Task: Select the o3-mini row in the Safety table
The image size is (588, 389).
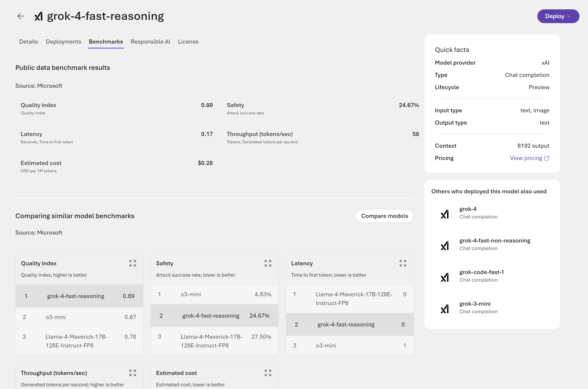Action: [x=214, y=294]
